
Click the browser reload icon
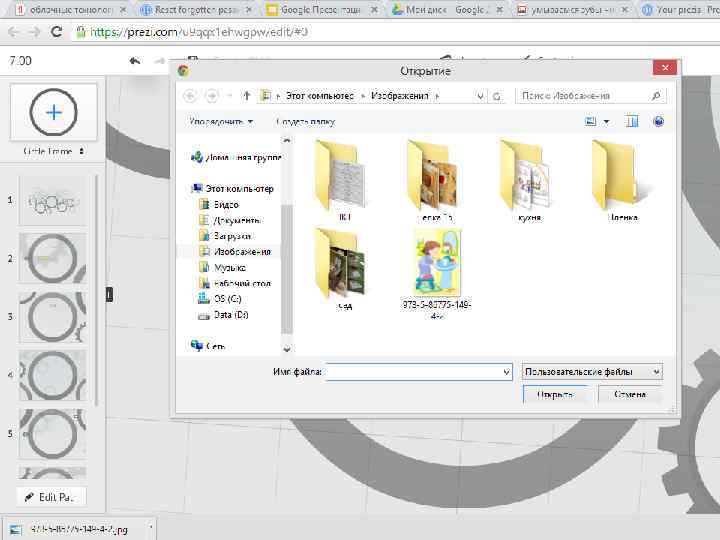[x=56, y=32]
